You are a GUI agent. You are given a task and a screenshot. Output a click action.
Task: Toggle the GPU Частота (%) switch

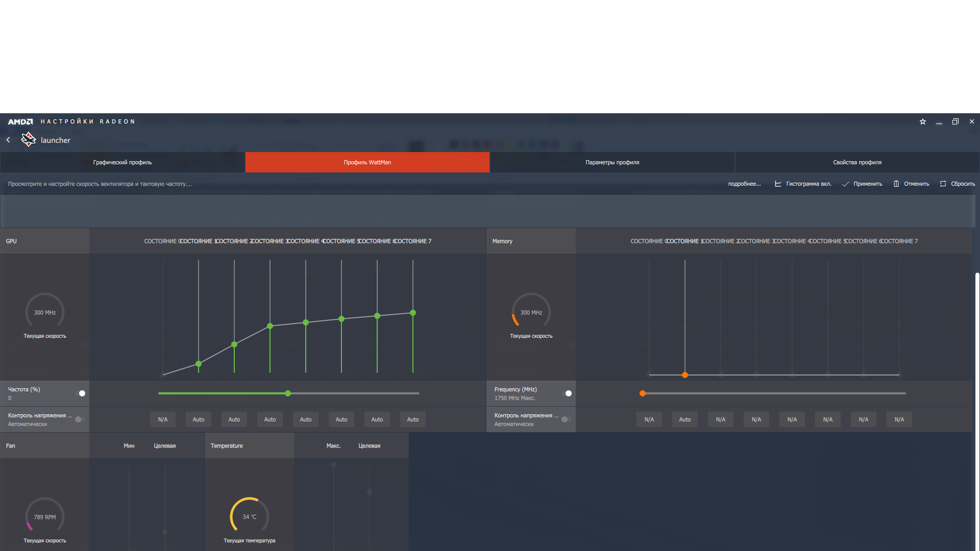[80, 393]
